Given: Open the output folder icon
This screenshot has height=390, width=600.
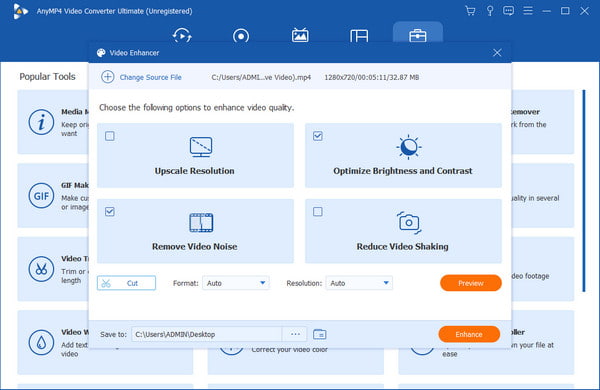Looking at the screenshot, I should coord(320,335).
